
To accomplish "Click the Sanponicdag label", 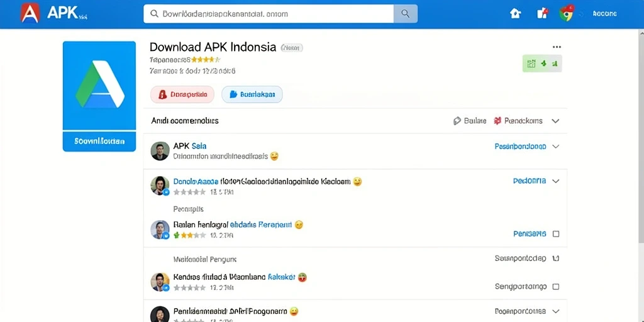I will (520, 258).
